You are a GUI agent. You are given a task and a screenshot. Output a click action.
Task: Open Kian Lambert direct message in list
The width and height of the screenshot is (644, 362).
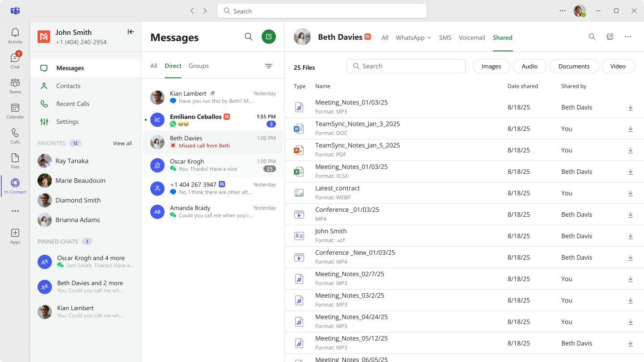tap(213, 97)
